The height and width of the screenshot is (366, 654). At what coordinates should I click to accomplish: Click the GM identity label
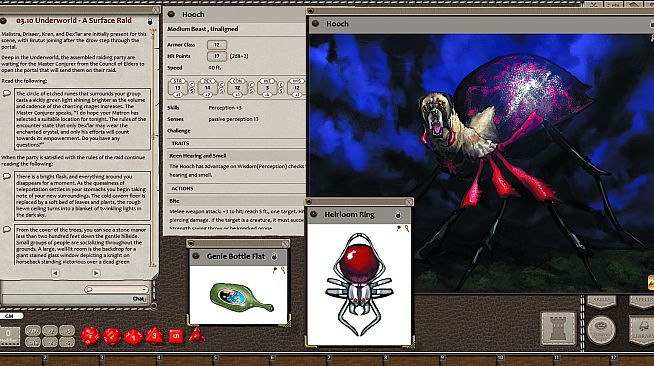pyautogui.click(x=10, y=316)
